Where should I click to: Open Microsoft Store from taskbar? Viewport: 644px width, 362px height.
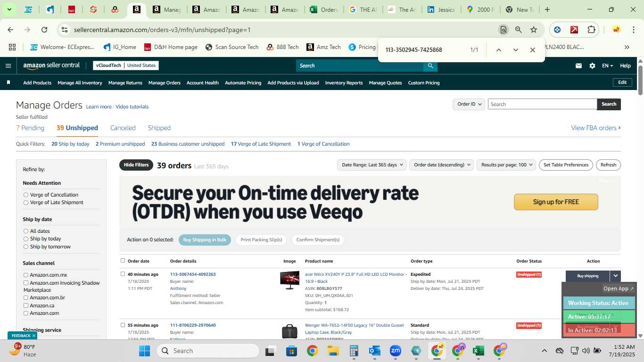[291, 351]
